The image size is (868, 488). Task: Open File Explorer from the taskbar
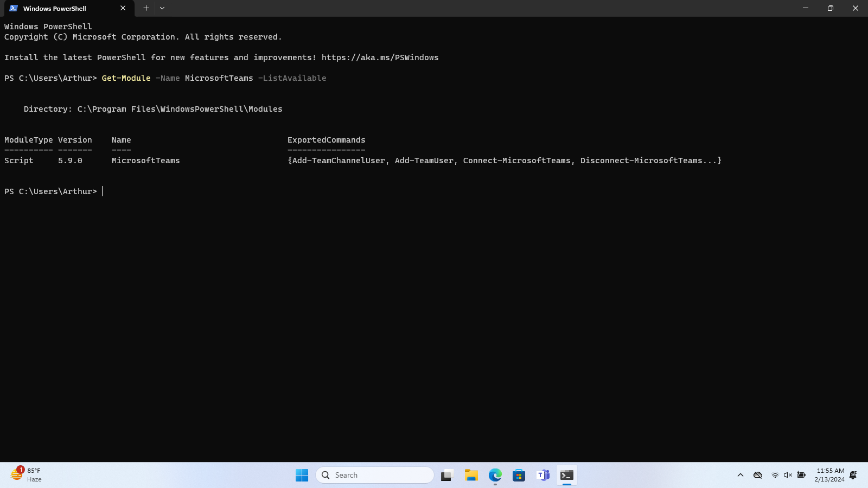[x=471, y=475]
